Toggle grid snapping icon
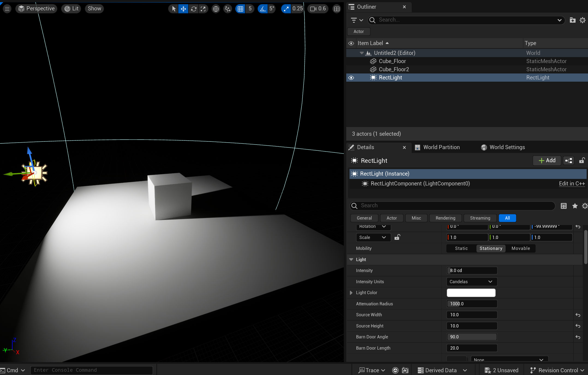 (240, 9)
